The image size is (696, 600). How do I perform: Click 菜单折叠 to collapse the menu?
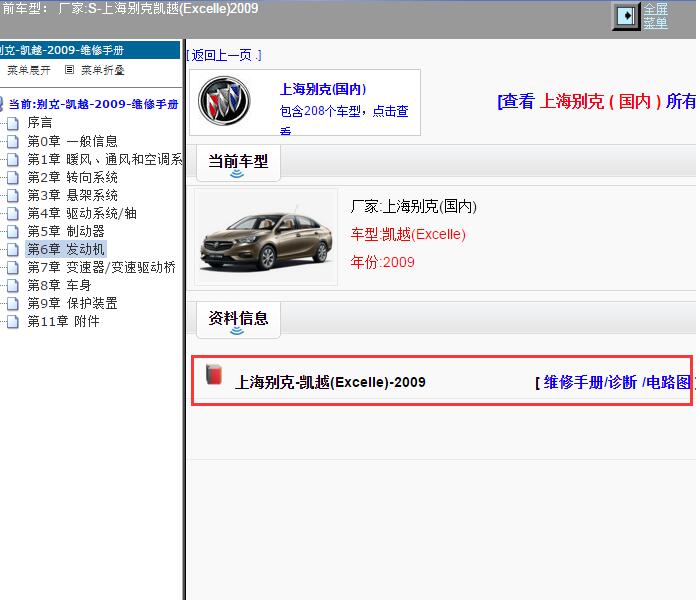point(103,70)
